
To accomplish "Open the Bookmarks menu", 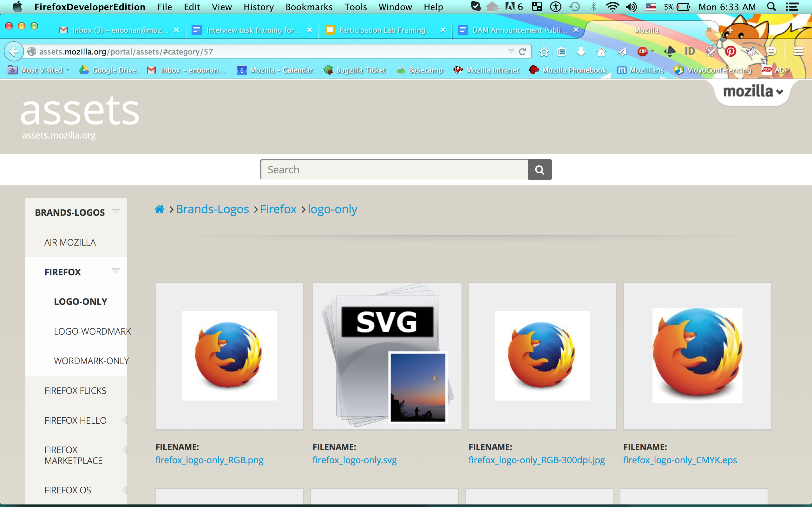I will tap(309, 7).
